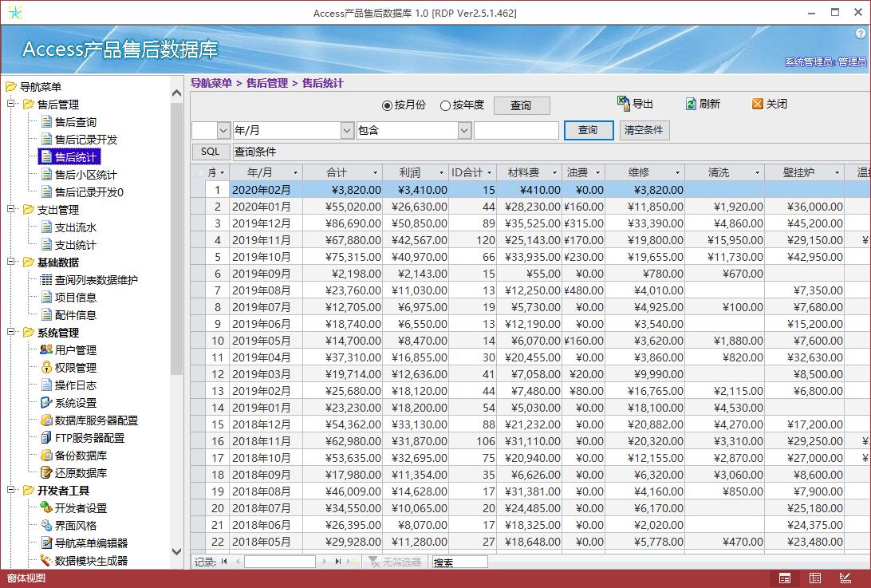Click the 售后记录开发 page icon
The image size is (871, 588).
point(46,140)
